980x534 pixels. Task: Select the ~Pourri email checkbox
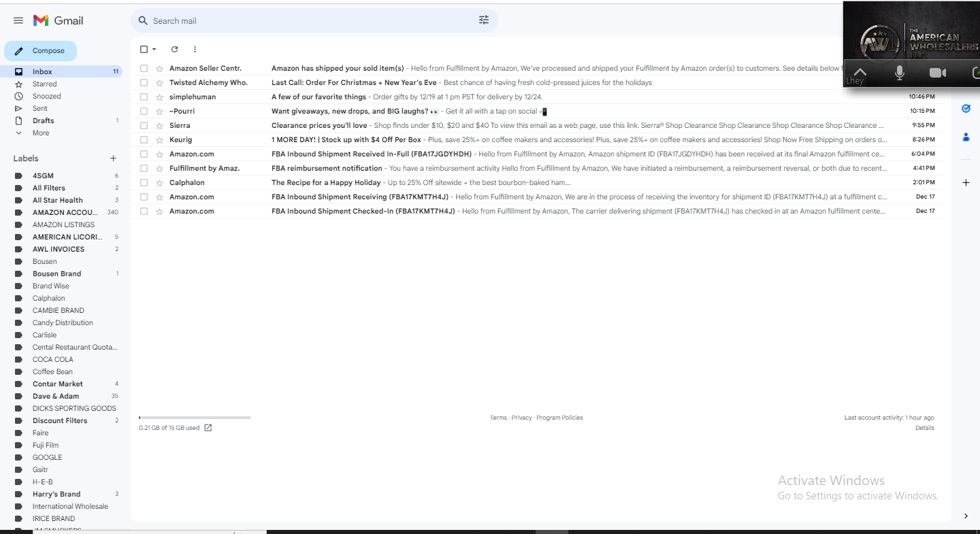(x=144, y=111)
